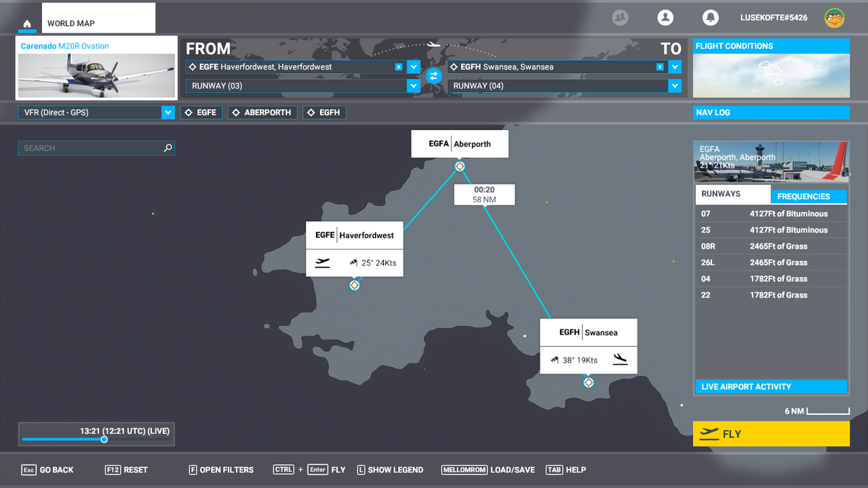Screen dimensions: 868x488
Task: Select the Carenado M20R Ovation aircraft thumbnail
Action: pos(96,68)
